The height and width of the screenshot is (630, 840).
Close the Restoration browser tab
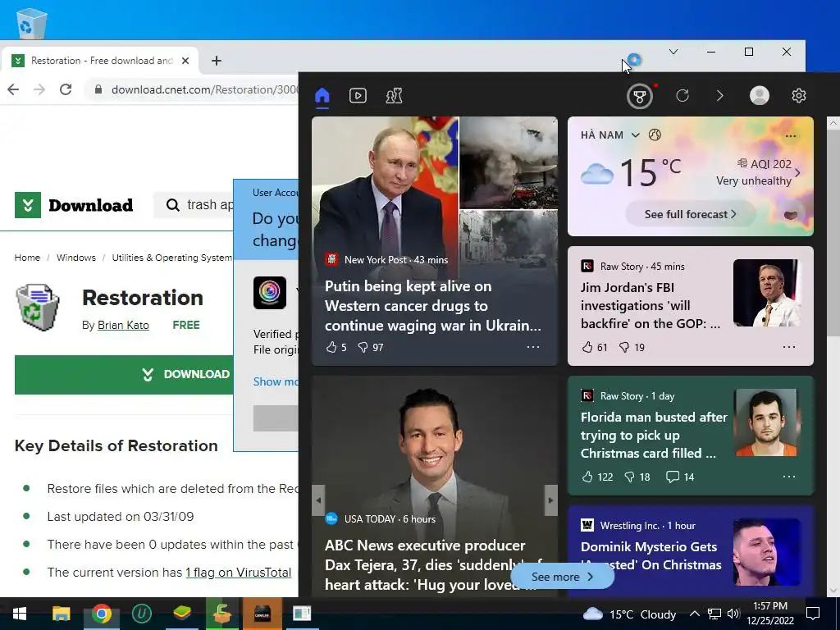pyautogui.click(x=185, y=61)
